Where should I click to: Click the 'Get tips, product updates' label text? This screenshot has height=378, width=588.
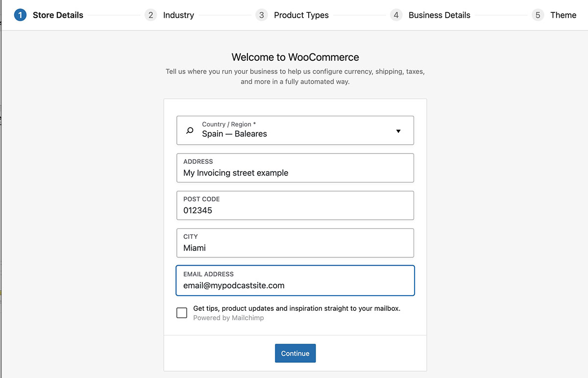tap(297, 308)
